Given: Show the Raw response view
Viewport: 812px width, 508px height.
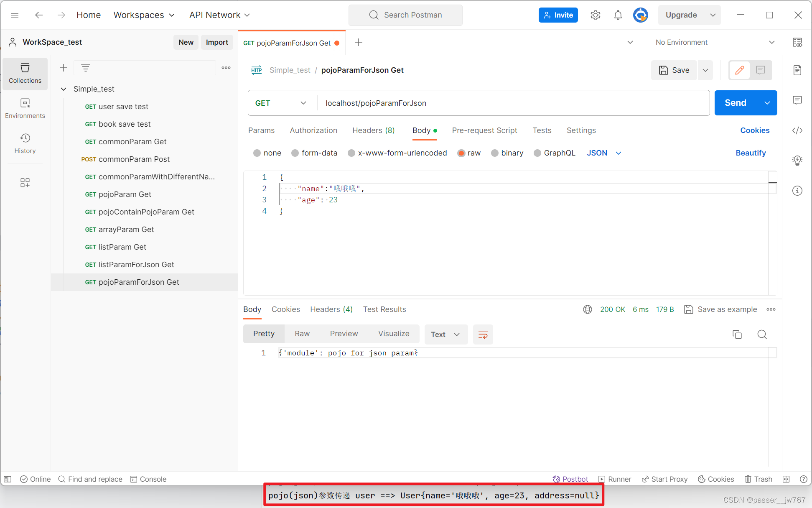Looking at the screenshot, I should pyautogui.click(x=302, y=334).
